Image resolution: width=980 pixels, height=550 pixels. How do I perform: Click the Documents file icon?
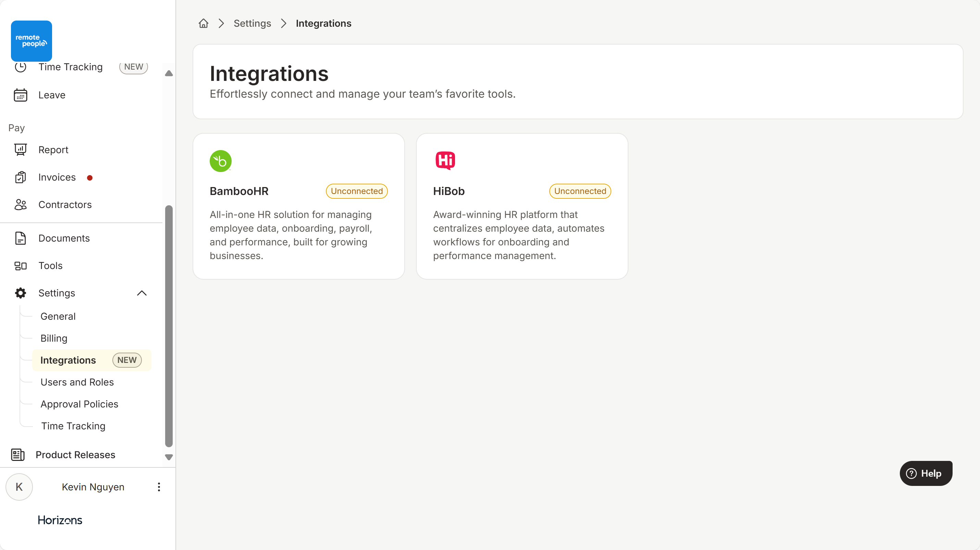21,238
